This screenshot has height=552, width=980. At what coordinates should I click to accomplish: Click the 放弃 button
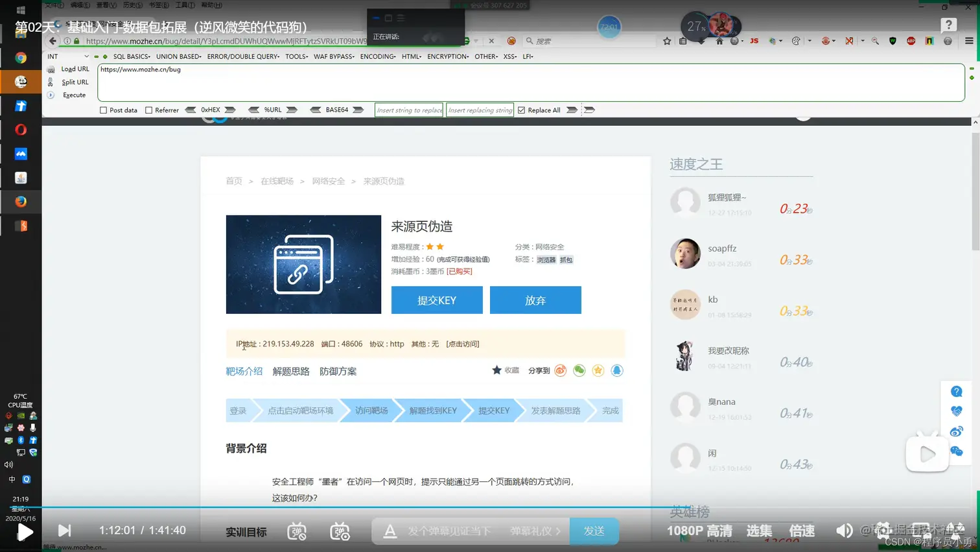tap(535, 300)
